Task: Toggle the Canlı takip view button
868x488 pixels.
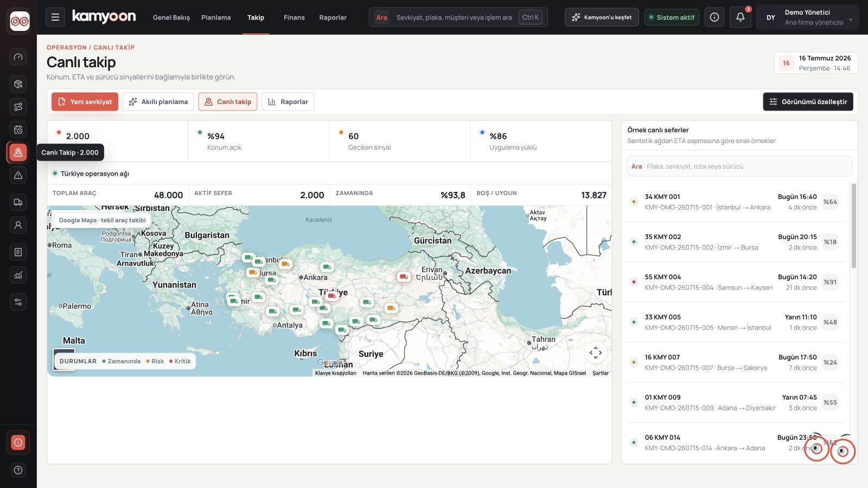Action: coord(228,101)
